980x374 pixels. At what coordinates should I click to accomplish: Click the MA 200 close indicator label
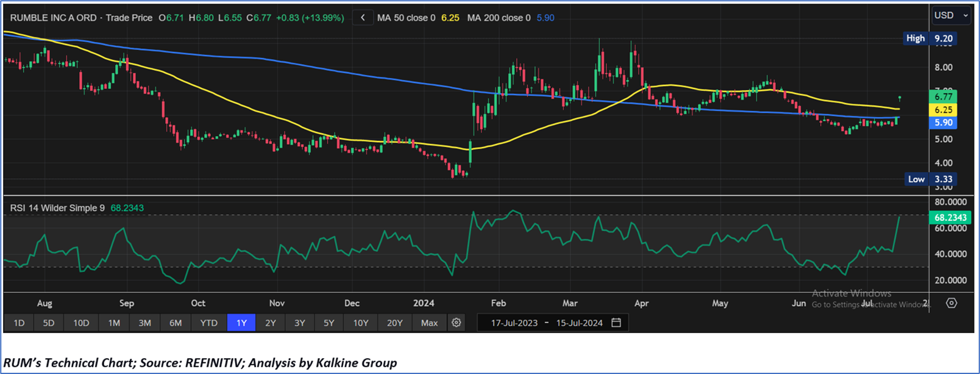(x=499, y=18)
